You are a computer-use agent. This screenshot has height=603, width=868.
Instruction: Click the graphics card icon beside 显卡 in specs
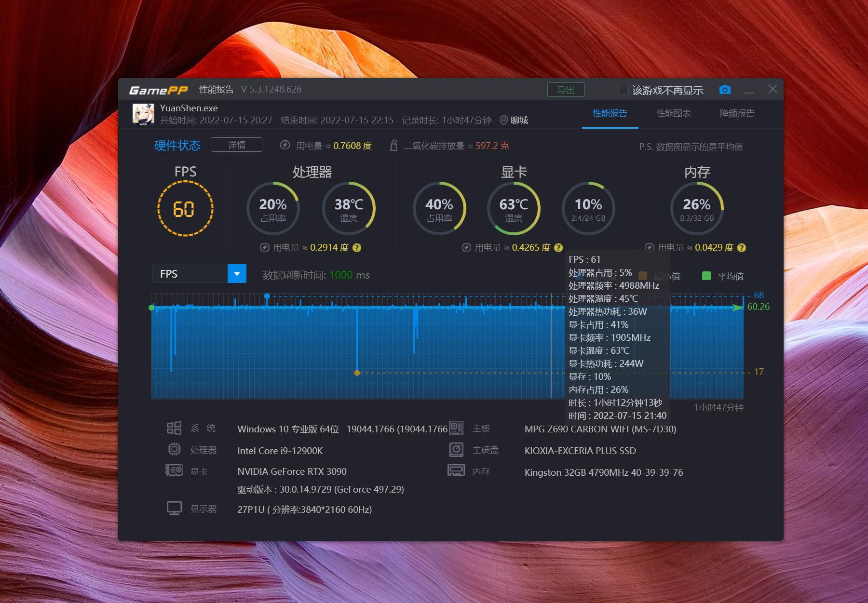point(174,470)
